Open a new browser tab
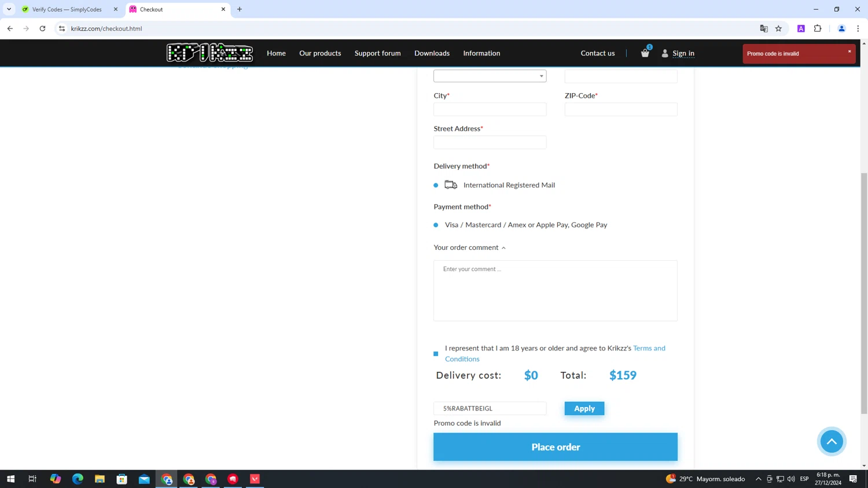The image size is (868, 488). click(240, 9)
